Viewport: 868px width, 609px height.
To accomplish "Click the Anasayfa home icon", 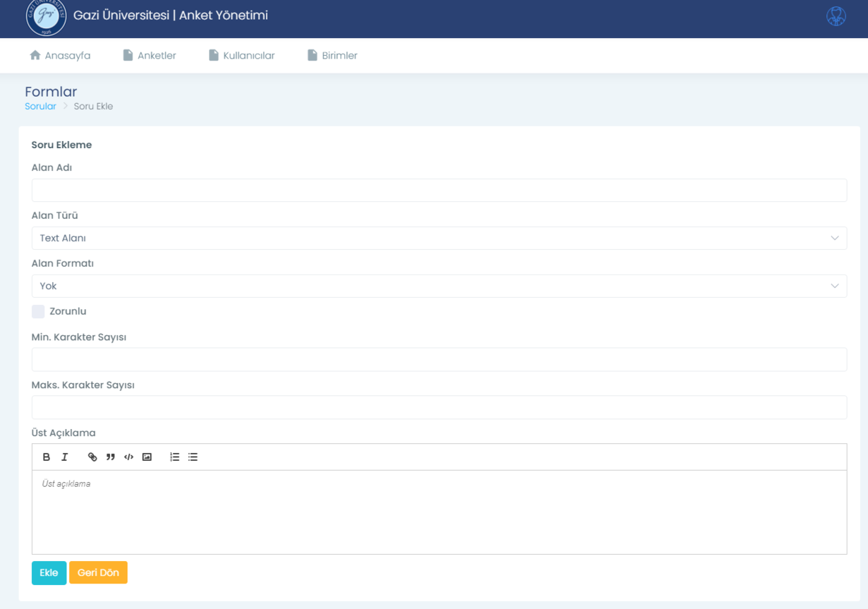I will (35, 55).
